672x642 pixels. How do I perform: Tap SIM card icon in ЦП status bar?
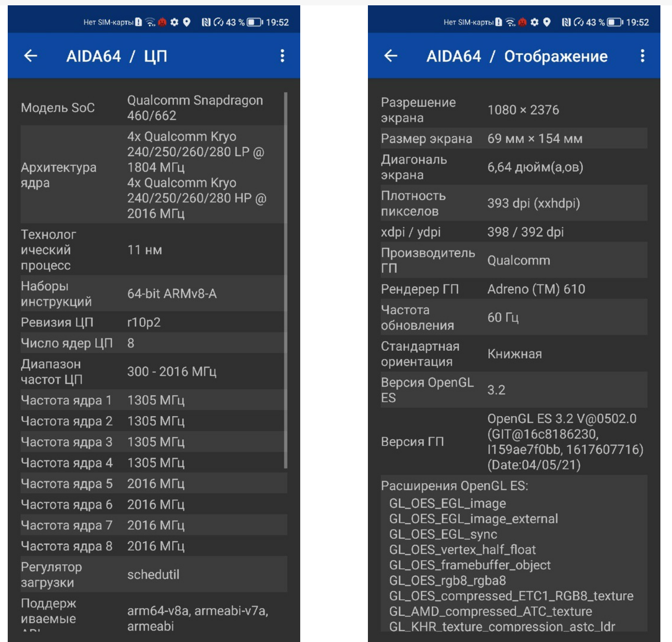(x=139, y=22)
